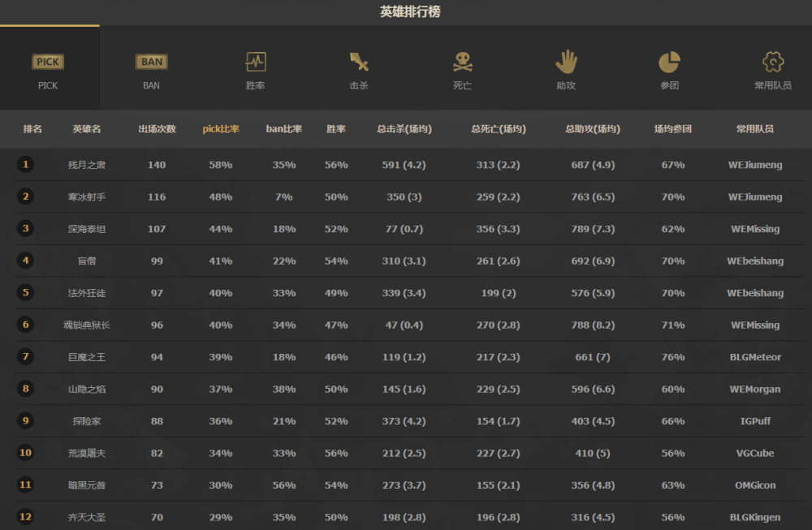Sort by the 总击杀(场均) column header

(x=404, y=129)
